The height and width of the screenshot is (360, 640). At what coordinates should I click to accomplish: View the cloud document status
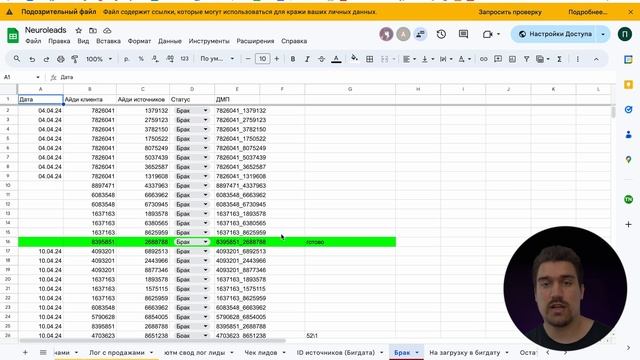[107, 31]
